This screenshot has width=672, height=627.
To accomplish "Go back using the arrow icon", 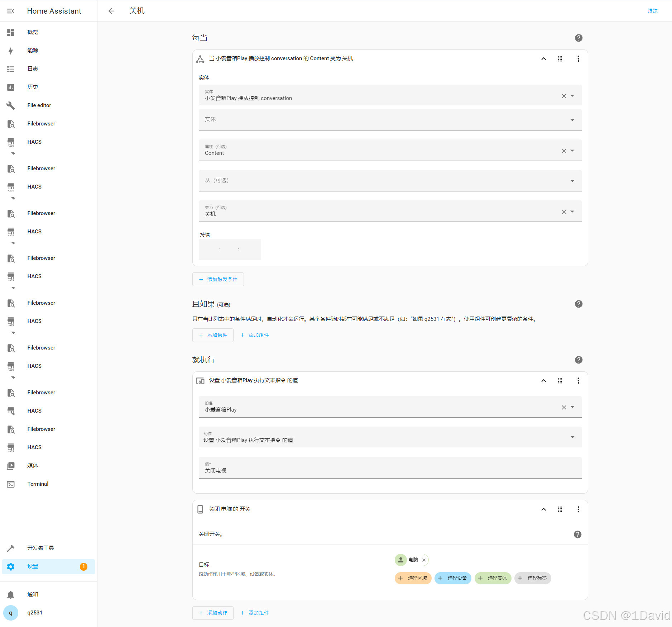I will (111, 11).
